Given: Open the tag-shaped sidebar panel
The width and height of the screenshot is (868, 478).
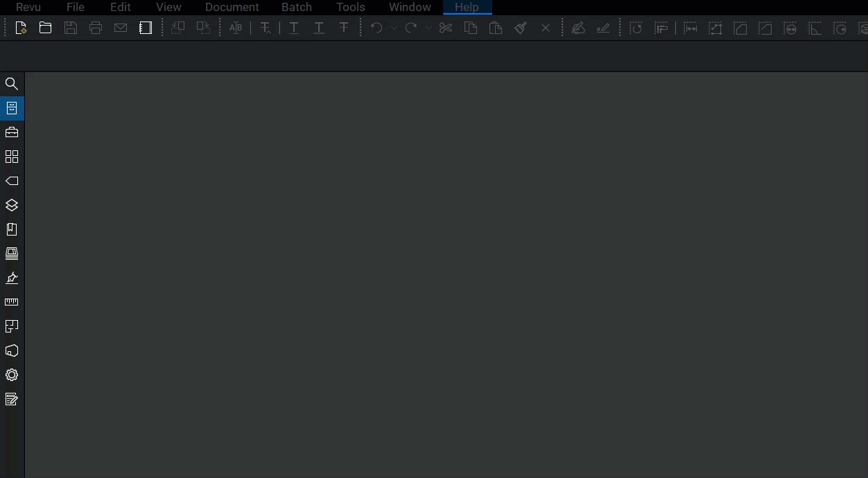Looking at the screenshot, I should [x=12, y=181].
